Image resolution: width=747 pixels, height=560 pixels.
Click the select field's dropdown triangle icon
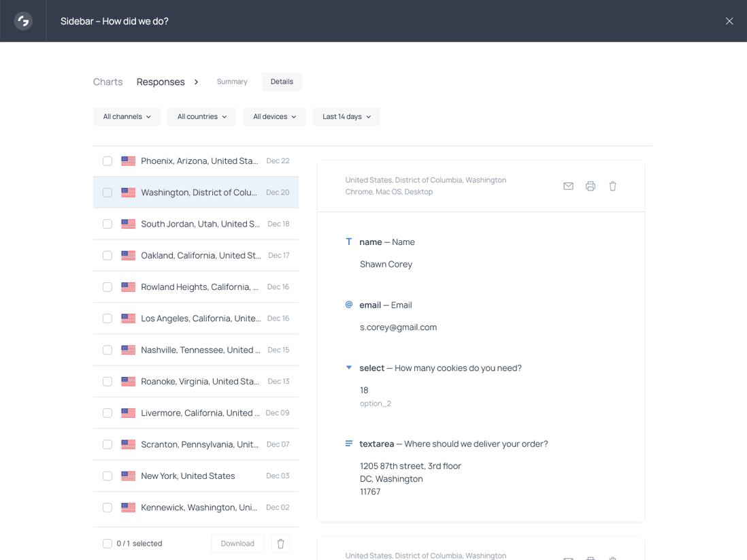click(348, 367)
